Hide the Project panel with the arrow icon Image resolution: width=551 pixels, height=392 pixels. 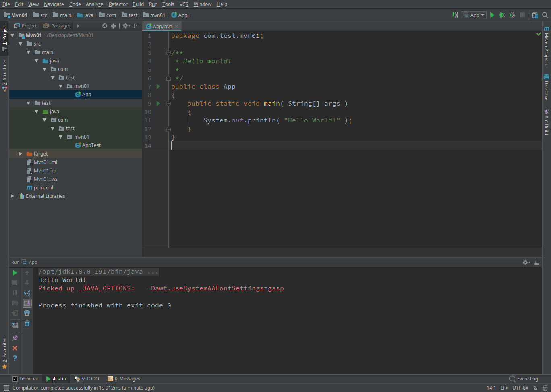pos(137,26)
